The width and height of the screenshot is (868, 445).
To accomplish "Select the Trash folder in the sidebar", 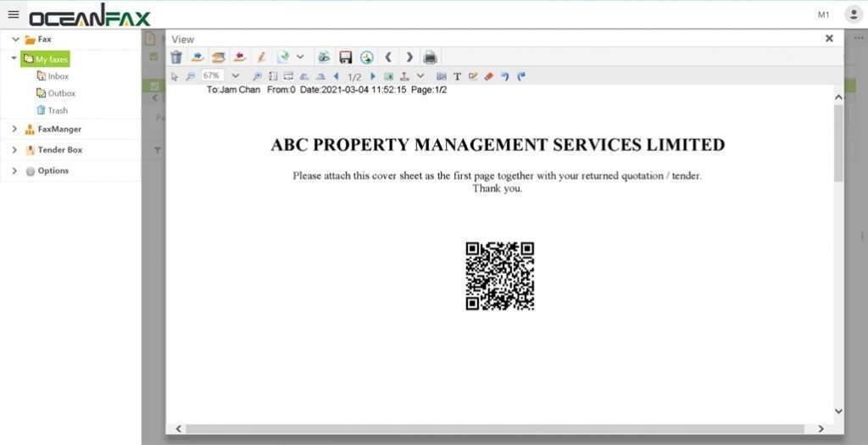I will (57, 110).
